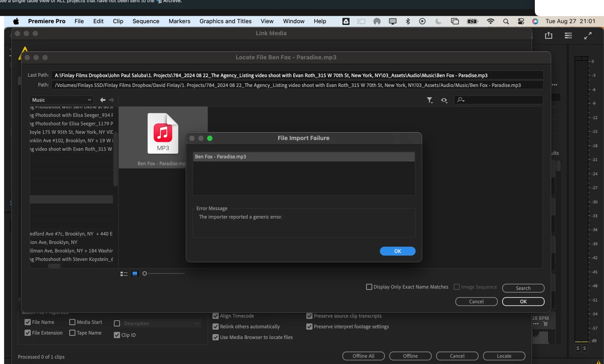Click the left Solo S button under audio meter

click(578, 348)
